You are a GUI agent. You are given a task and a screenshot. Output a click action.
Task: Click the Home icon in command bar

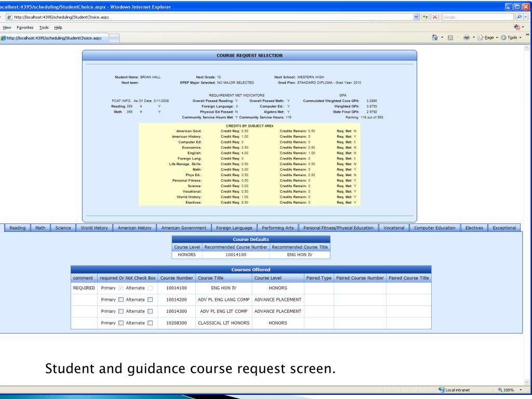coord(435,37)
